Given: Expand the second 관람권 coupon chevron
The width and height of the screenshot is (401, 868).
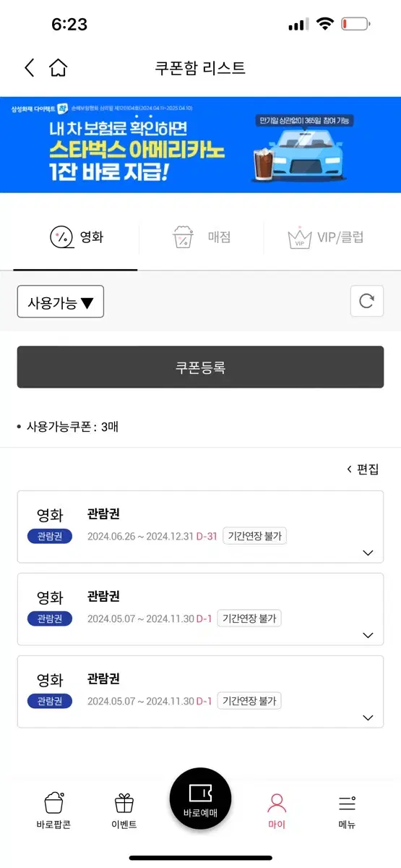Looking at the screenshot, I should [368, 636].
